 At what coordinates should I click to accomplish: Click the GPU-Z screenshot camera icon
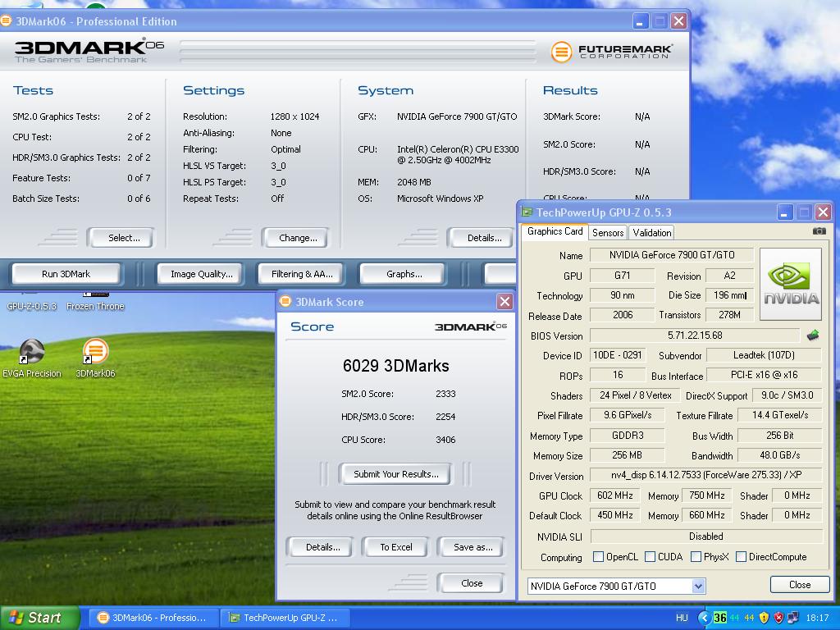click(819, 231)
